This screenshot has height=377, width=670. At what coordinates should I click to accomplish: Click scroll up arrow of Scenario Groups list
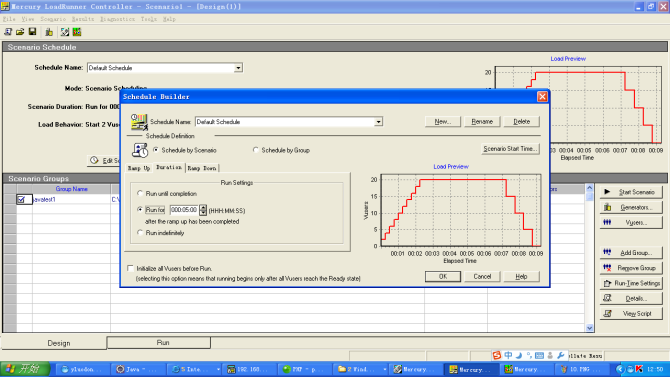point(590,188)
